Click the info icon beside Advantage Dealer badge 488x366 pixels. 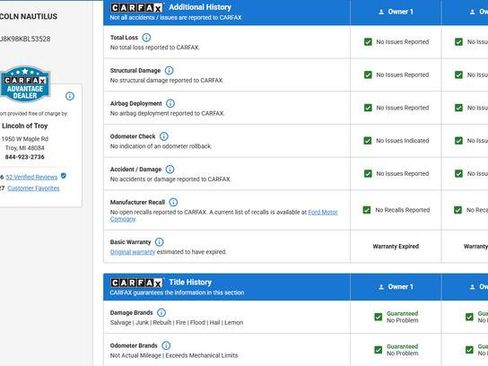pyautogui.click(x=70, y=96)
